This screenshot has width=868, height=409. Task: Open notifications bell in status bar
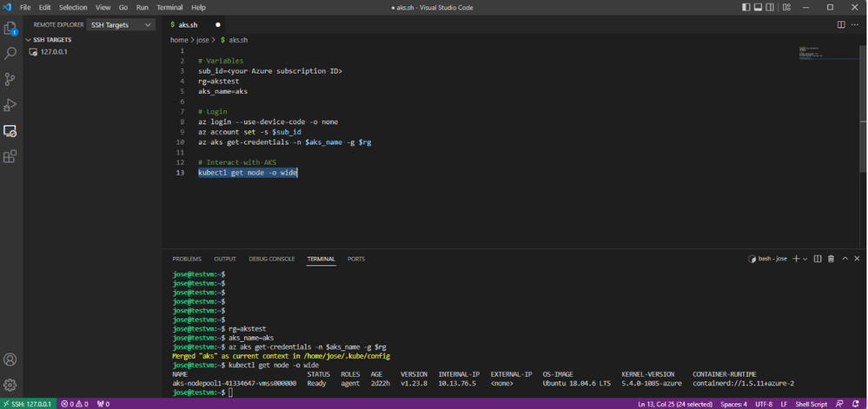855,404
